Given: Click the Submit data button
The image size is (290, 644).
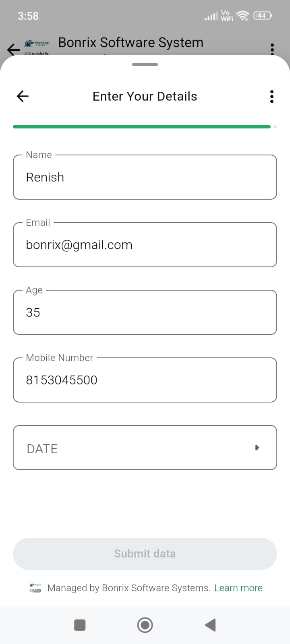Looking at the screenshot, I should pos(145,553).
